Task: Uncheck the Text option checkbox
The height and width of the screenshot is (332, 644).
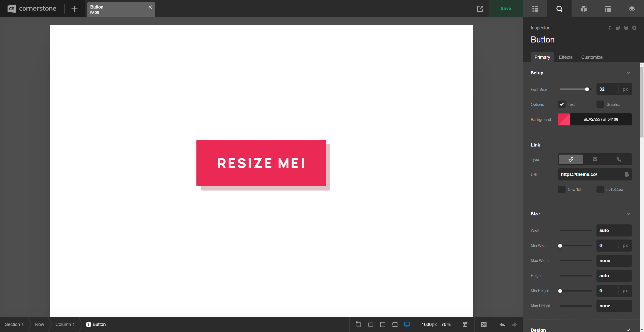Action: 561,104
